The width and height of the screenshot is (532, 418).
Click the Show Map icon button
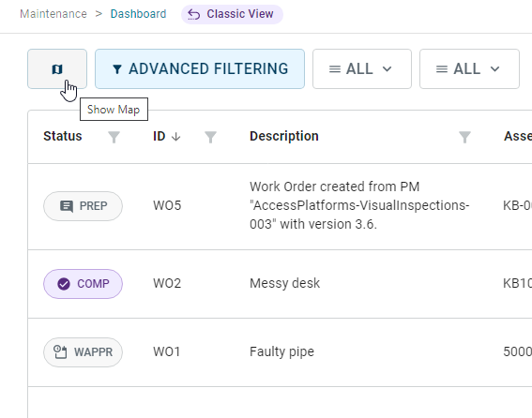click(x=57, y=68)
